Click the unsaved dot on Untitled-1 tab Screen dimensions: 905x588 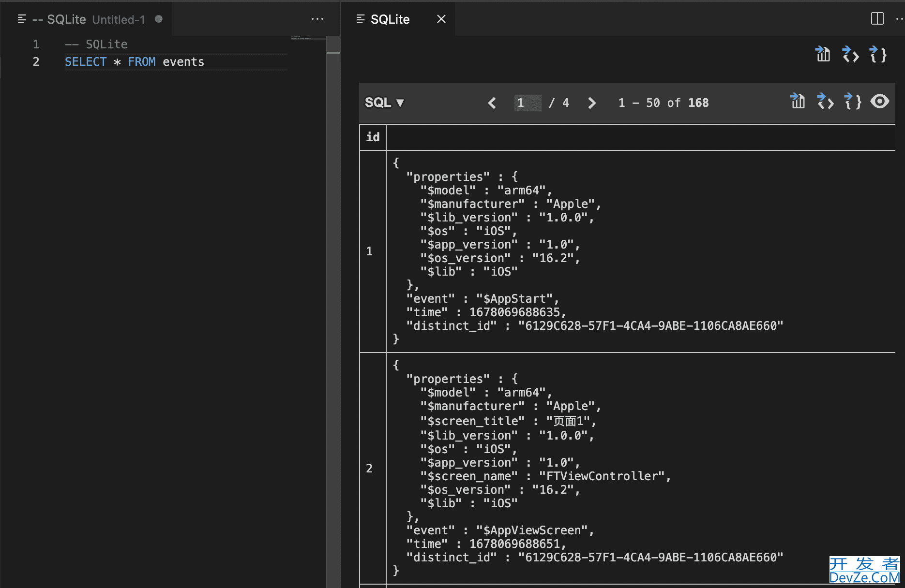click(159, 19)
